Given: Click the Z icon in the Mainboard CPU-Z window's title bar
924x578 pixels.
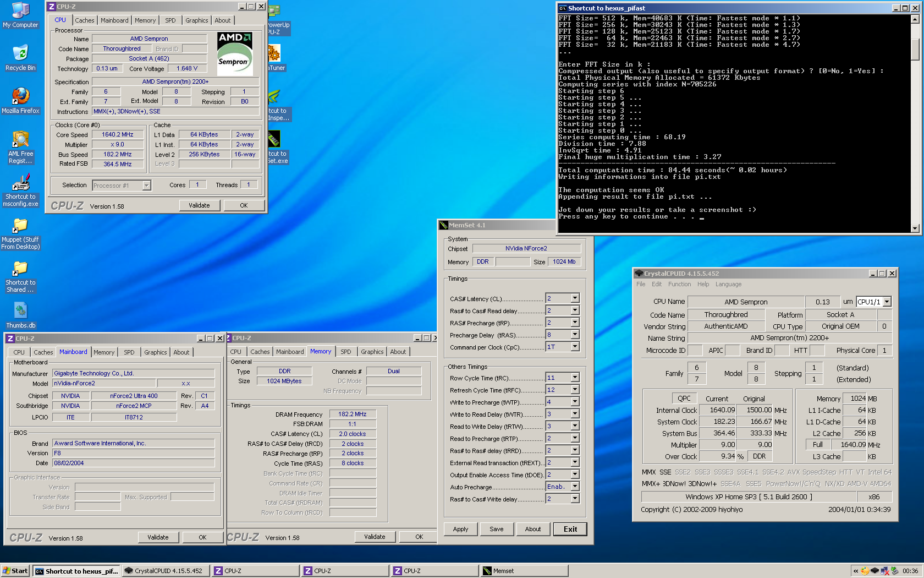Looking at the screenshot, I should coord(10,339).
